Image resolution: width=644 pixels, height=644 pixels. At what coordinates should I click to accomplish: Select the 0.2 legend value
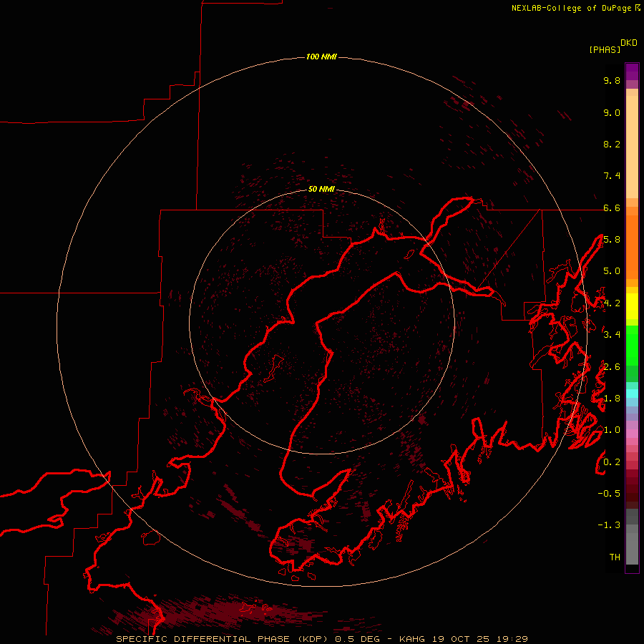coord(612,462)
